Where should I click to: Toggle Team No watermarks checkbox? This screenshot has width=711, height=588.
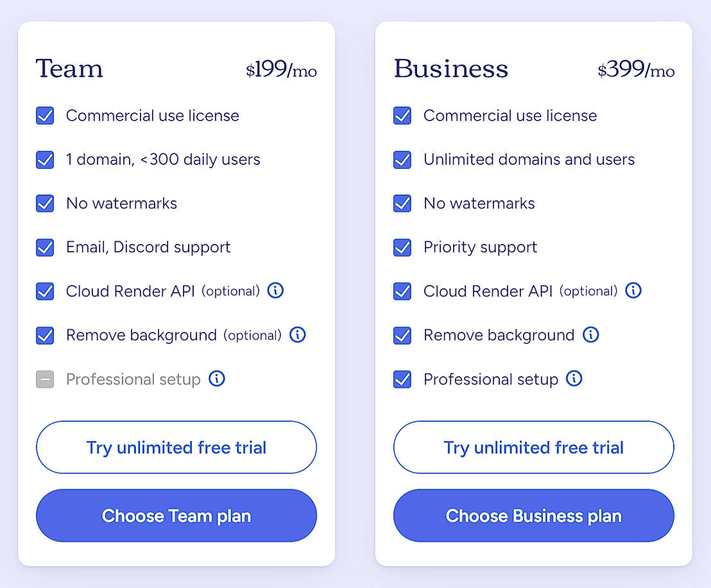[x=45, y=203]
